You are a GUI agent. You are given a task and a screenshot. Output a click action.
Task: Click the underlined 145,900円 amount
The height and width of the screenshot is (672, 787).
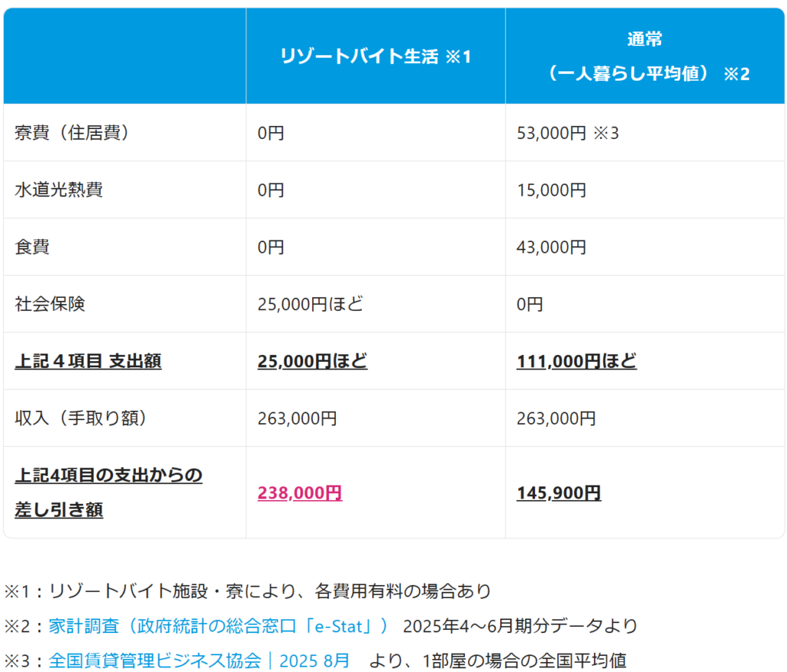[x=559, y=493]
